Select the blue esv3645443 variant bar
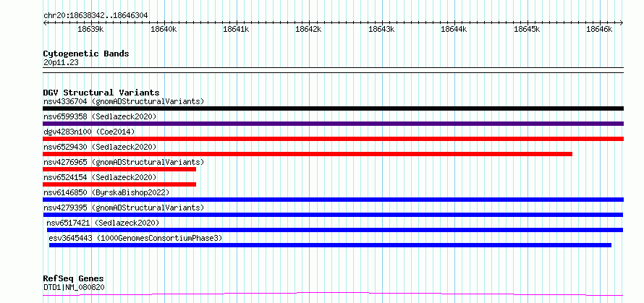This screenshot has height=303, width=644. click(x=330, y=245)
